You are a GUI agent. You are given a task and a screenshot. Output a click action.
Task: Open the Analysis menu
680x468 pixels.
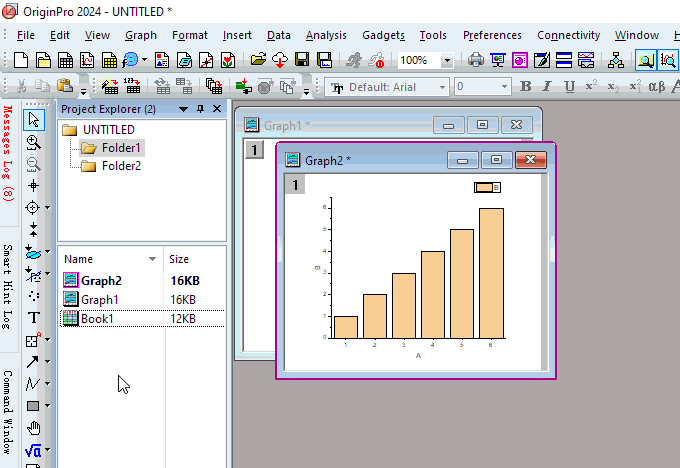tap(326, 35)
